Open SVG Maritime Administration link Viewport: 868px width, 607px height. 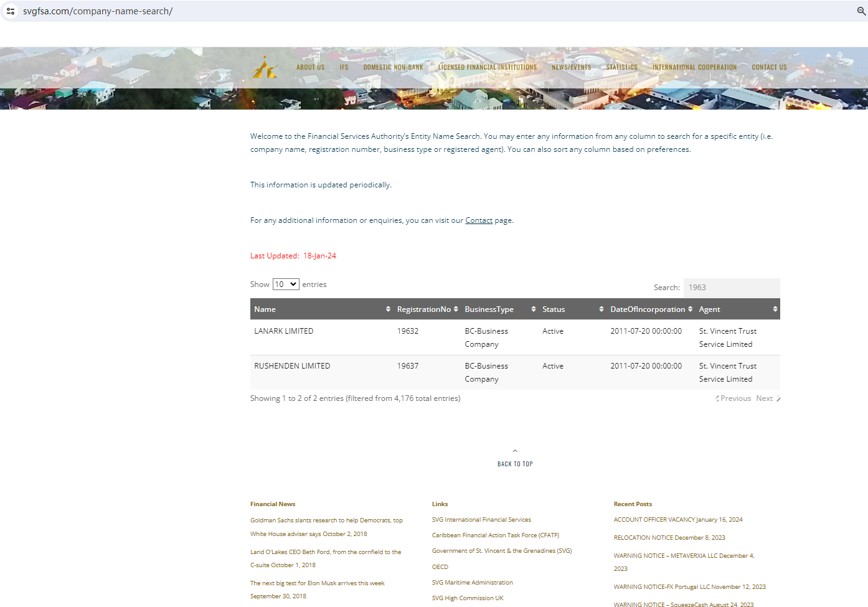473,583
